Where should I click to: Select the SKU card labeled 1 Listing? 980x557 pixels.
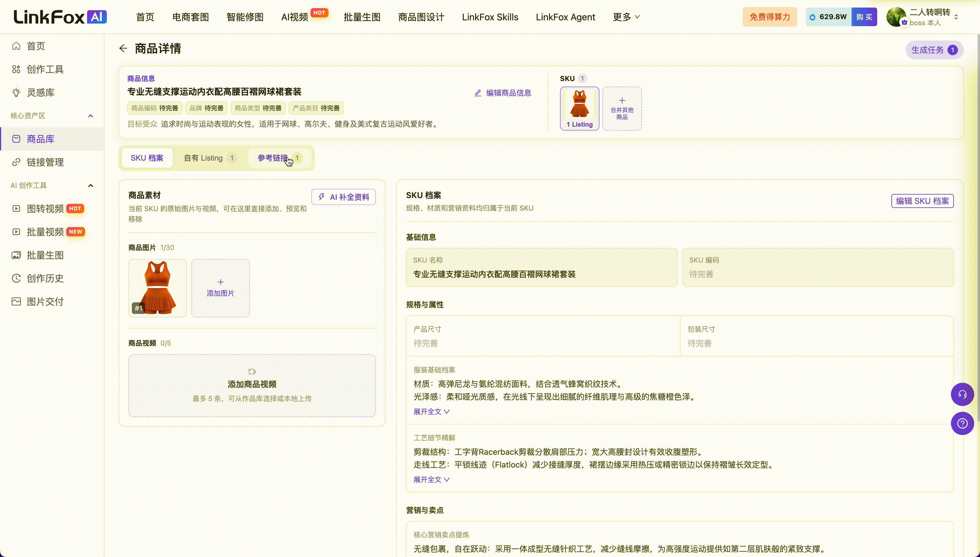click(579, 109)
